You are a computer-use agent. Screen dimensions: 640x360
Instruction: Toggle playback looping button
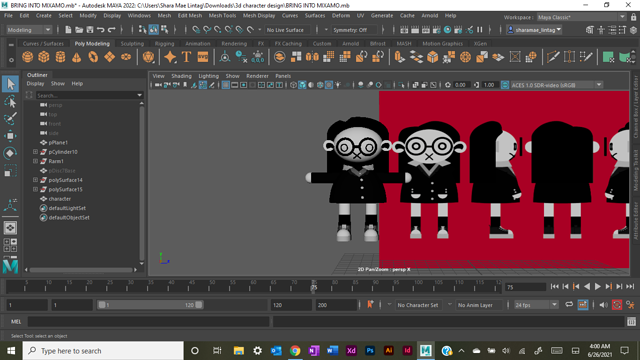point(569,305)
